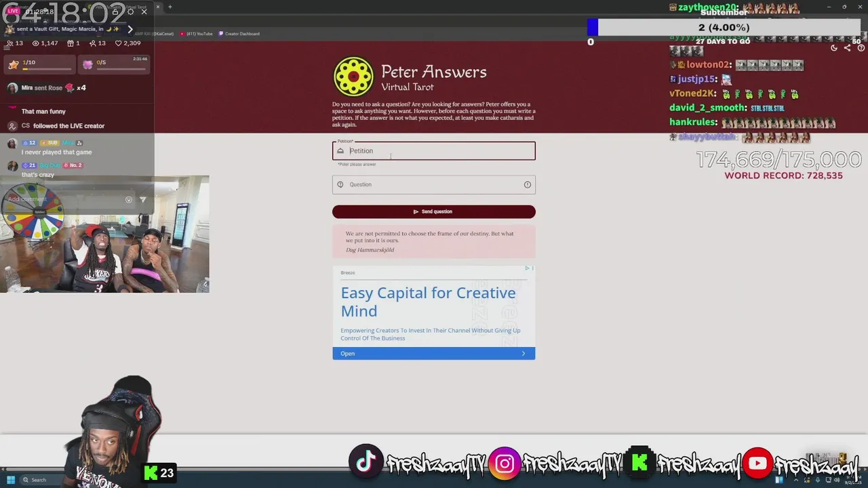This screenshot has width=868, height=488.
Task: Click the LIVE badge in the overlay
Action: click(14, 12)
